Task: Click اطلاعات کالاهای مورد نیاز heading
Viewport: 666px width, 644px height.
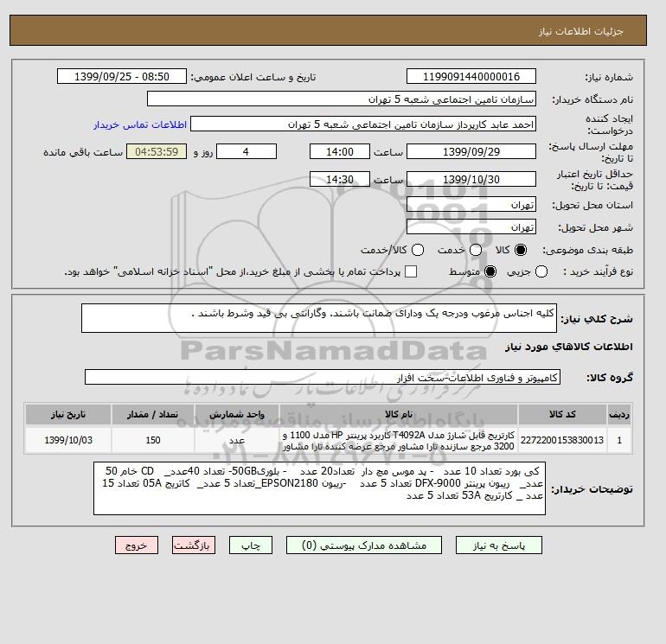Action: pos(569,347)
